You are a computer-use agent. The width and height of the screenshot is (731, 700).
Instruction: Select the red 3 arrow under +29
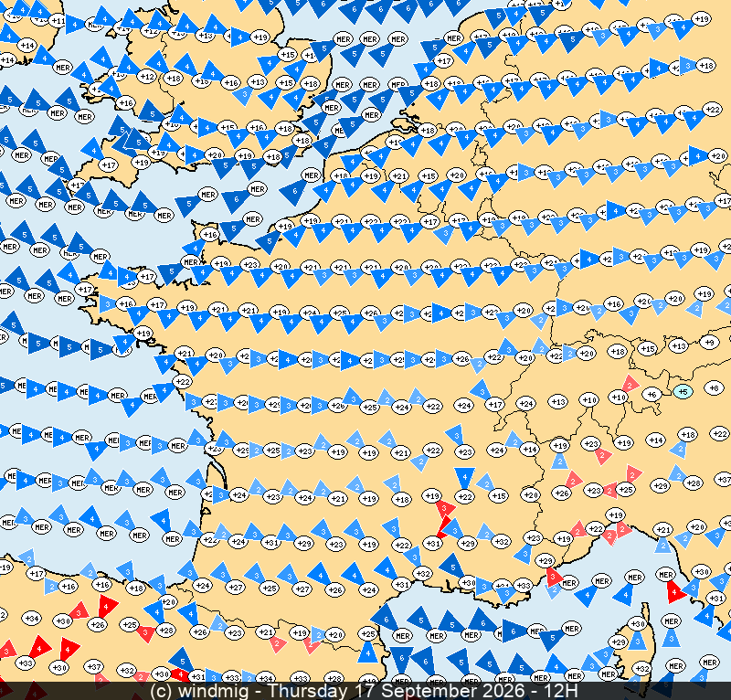click(554, 577)
